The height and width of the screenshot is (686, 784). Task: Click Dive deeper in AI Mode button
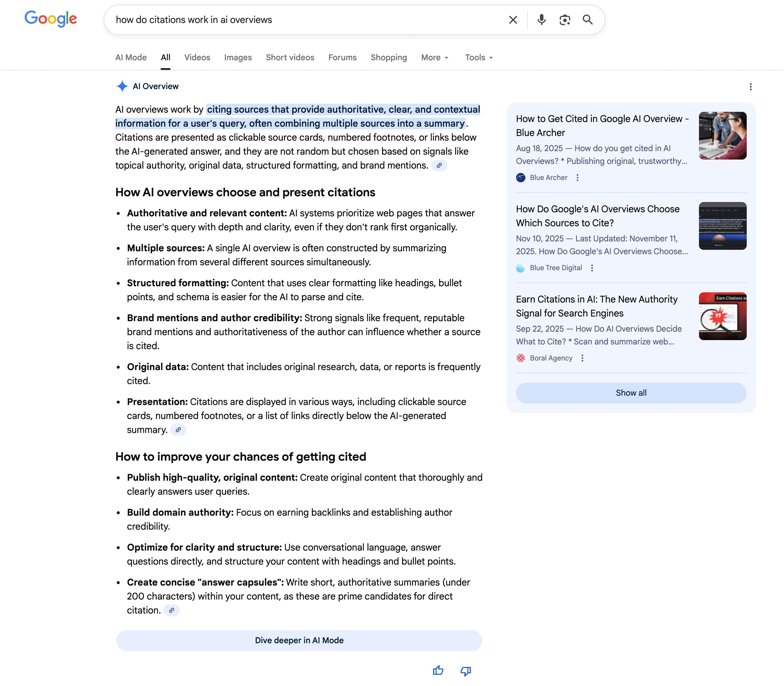point(299,641)
